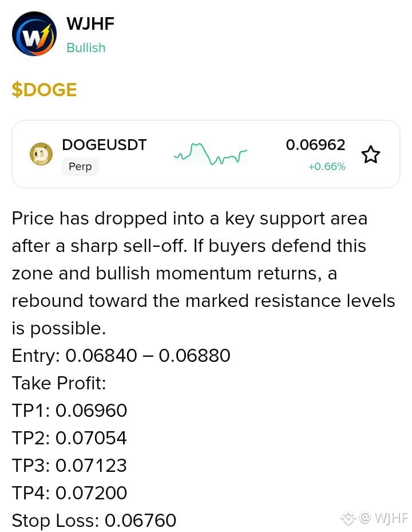Click the @ WJHF watermark text
Screen dimensions: 412x532
coord(383,518)
